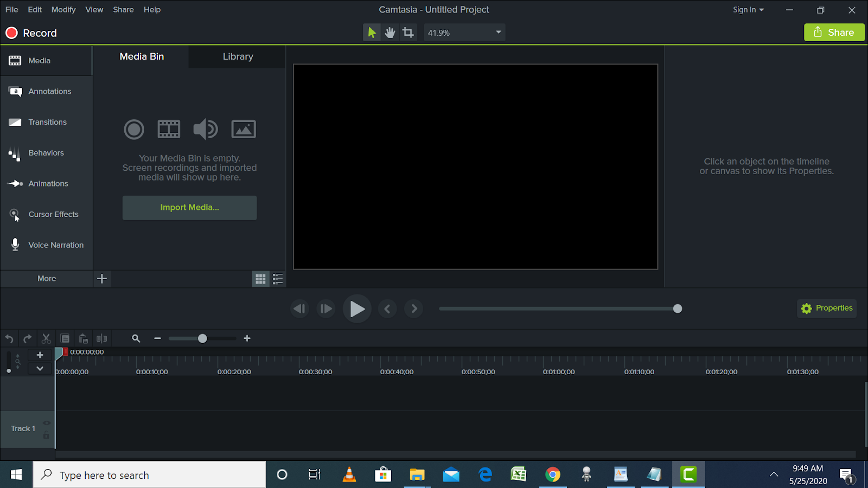
Task: Activate the Crop tool
Action: [408, 33]
